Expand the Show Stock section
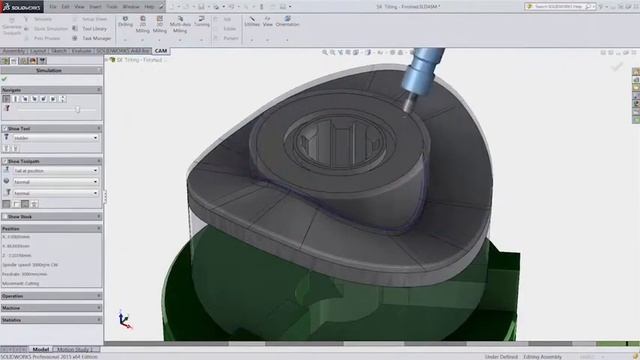Viewport: 640px width, 360px height. (98, 217)
